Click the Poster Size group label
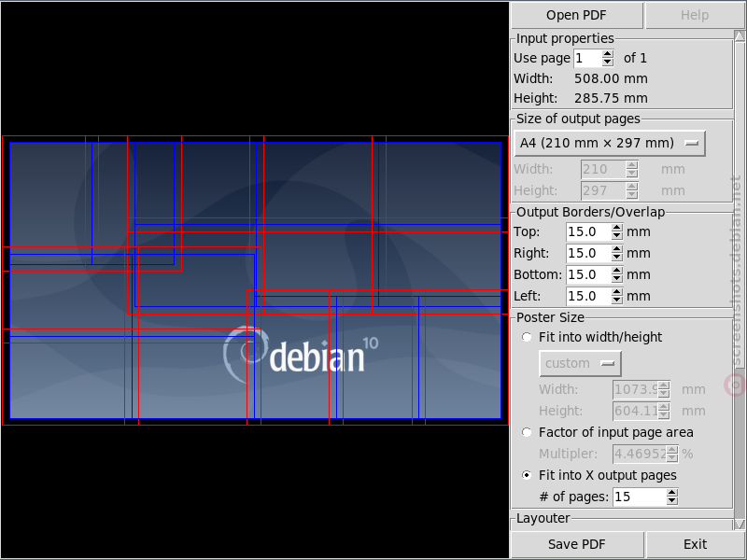The width and height of the screenshot is (747, 560). click(550, 317)
